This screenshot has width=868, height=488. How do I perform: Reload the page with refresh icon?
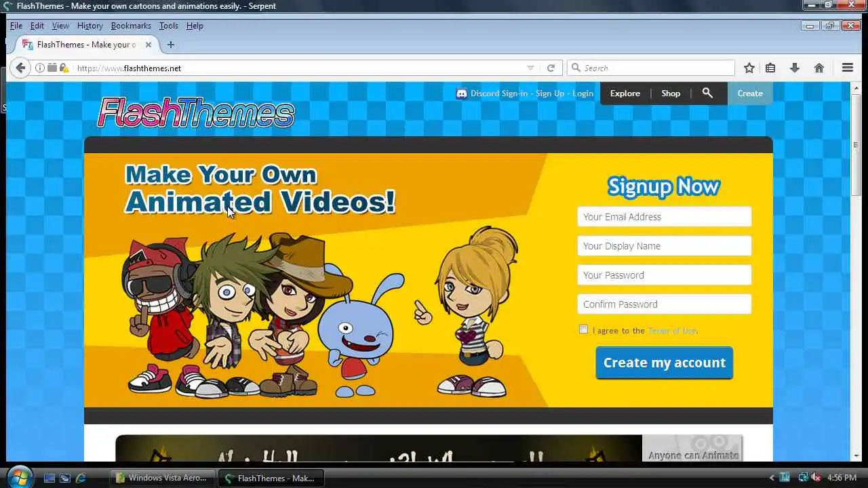tap(551, 68)
